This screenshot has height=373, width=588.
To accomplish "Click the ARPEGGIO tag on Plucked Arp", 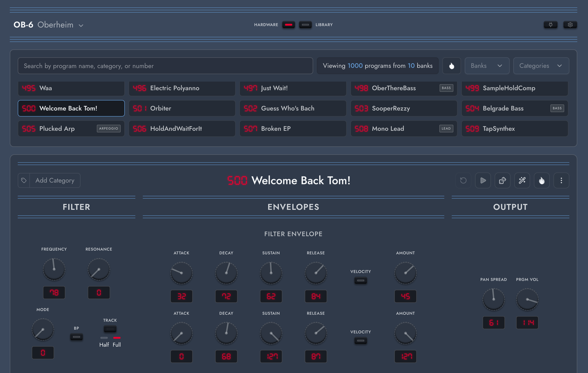I will tap(108, 128).
